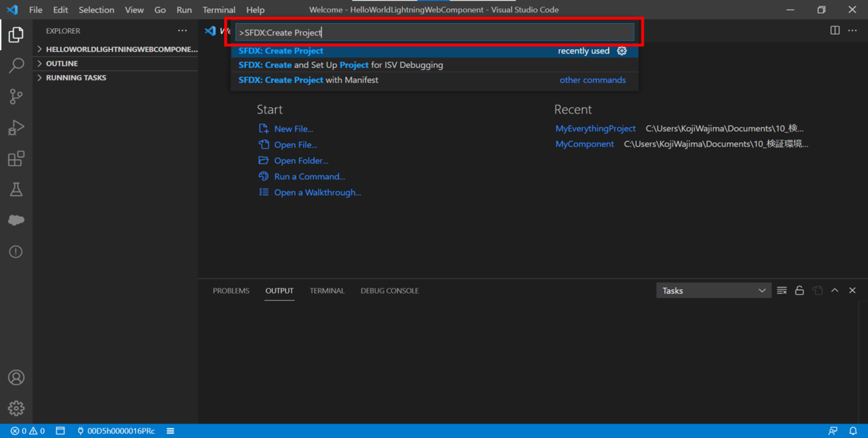The width and height of the screenshot is (868, 438).
Task: Open the Explorer view in activity bar
Action: [16, 35]
